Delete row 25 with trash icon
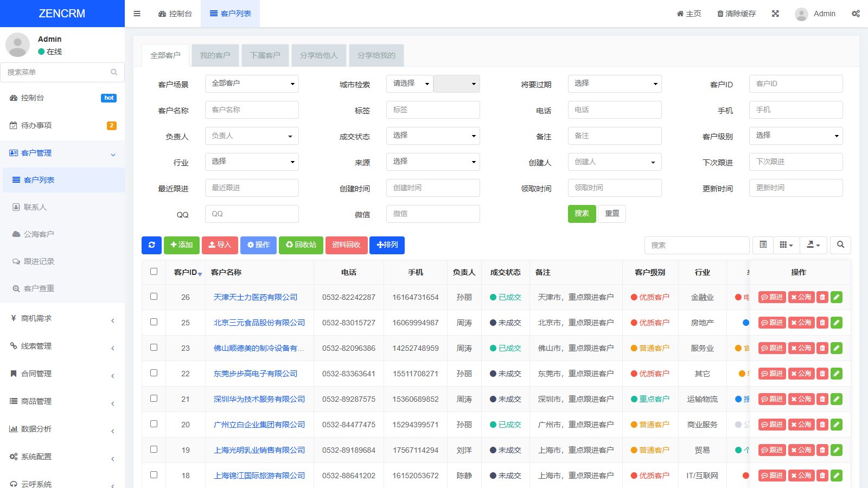 tap(822, 323)
